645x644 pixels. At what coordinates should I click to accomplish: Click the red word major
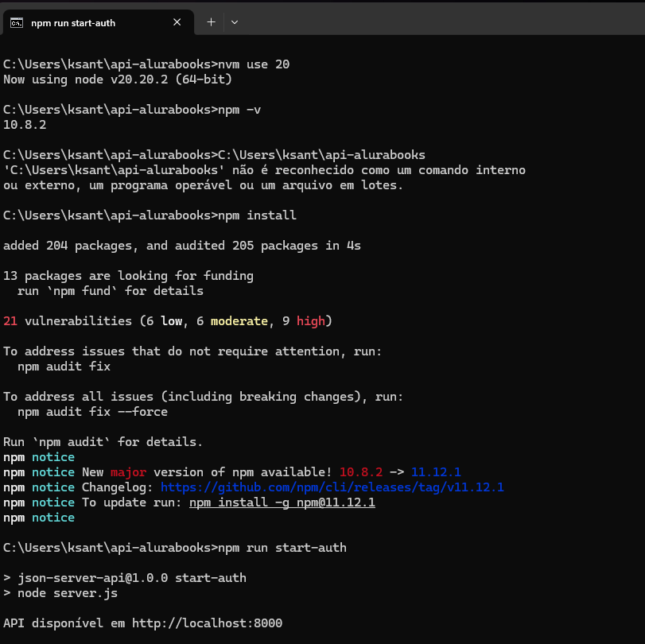click(128, 472)
